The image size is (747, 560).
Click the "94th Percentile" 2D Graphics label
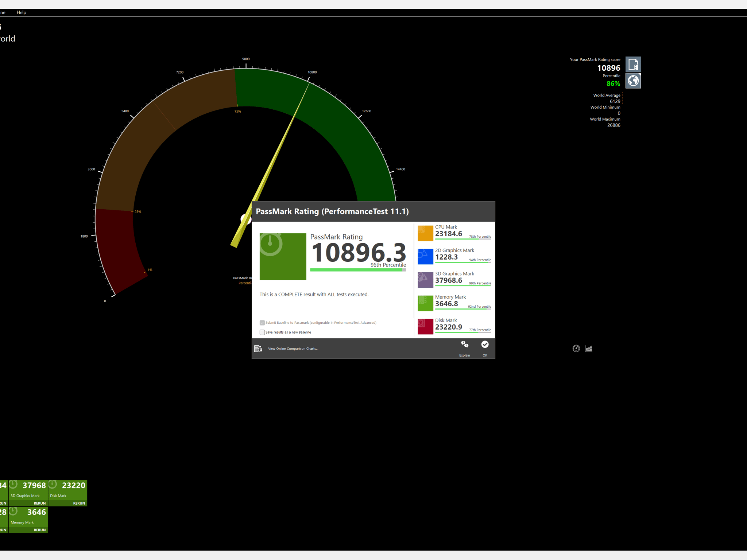click(x=480, y=260)
